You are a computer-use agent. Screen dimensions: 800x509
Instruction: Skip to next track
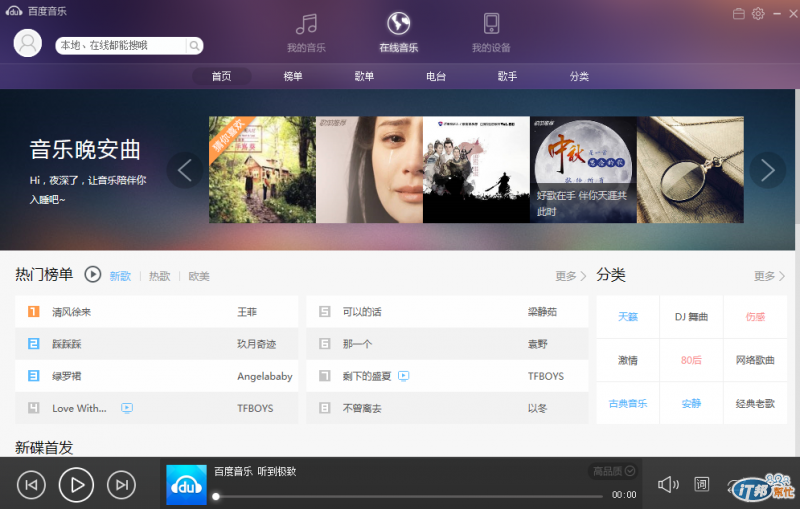(121, 485)
